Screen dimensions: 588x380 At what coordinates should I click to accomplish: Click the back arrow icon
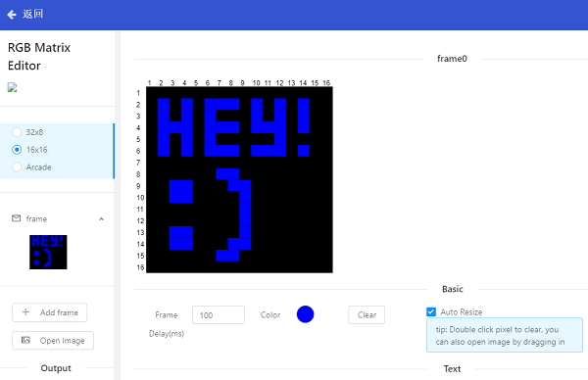(x=12, y=15)
